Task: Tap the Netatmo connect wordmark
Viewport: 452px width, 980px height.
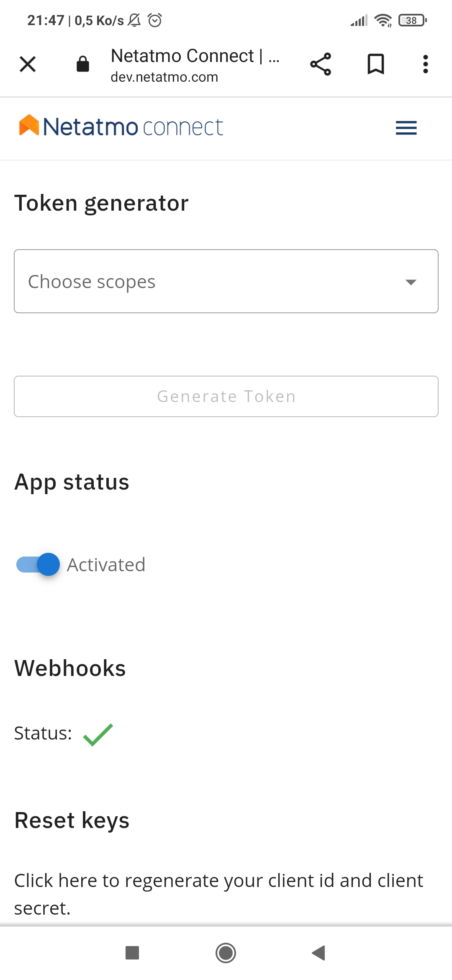Action: (133, 127)
